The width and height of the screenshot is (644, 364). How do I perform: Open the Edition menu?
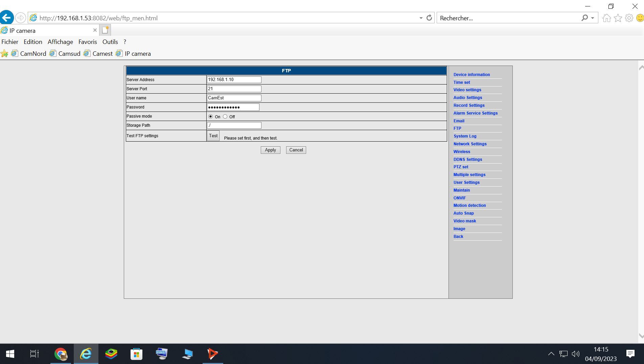(x=33, y=42)
